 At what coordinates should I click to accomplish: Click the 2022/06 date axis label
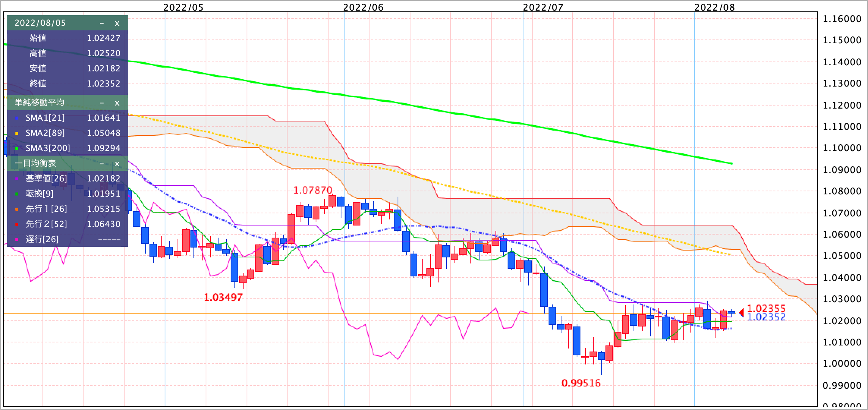[363, 7]
